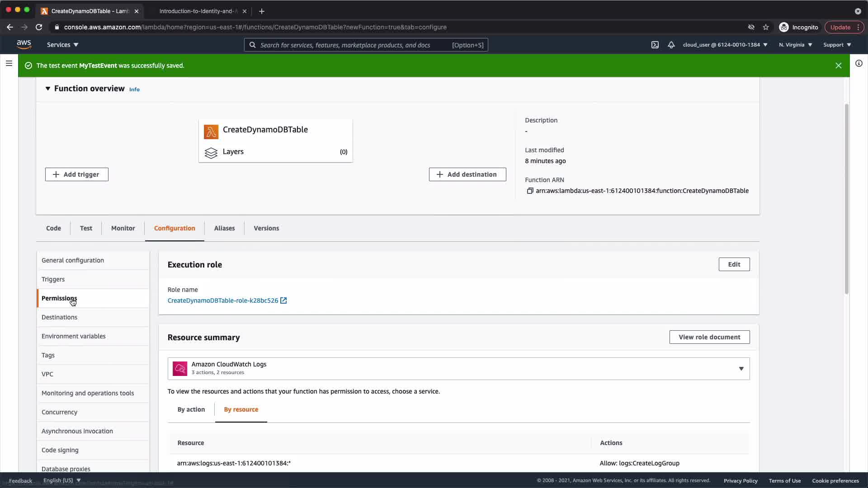Expand the Amazon CloudWatch Logs service dropdown
Image resolution: width=868 pixels, height=488 pixels.
[x=741, y=369]
